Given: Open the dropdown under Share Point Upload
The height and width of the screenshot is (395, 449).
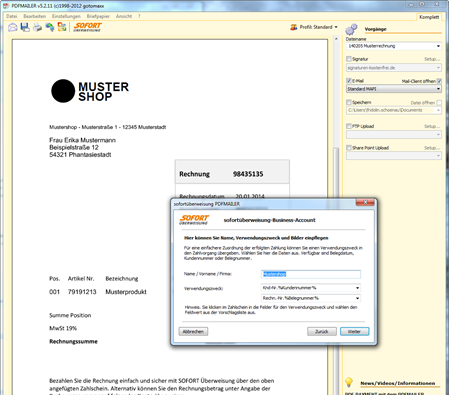Looking at the screenshot, I should point(438,156).
